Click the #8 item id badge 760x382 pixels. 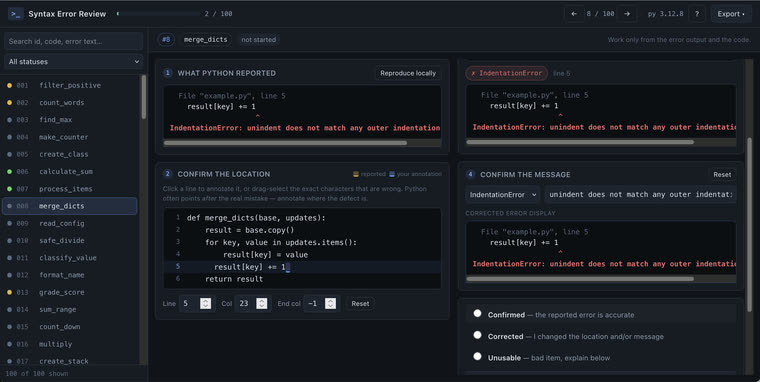(x=166, y=40)
